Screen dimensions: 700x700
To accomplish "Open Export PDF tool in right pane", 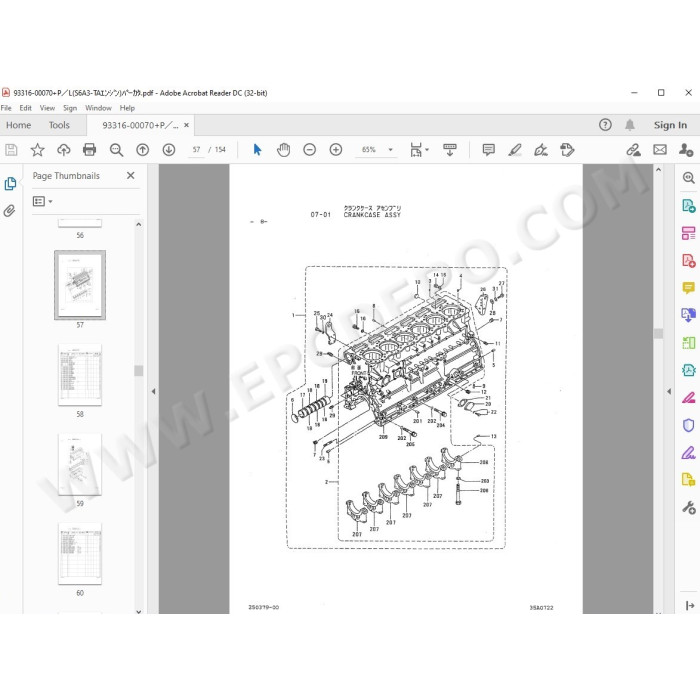I will pyautogui.click(x=688, y=205).
